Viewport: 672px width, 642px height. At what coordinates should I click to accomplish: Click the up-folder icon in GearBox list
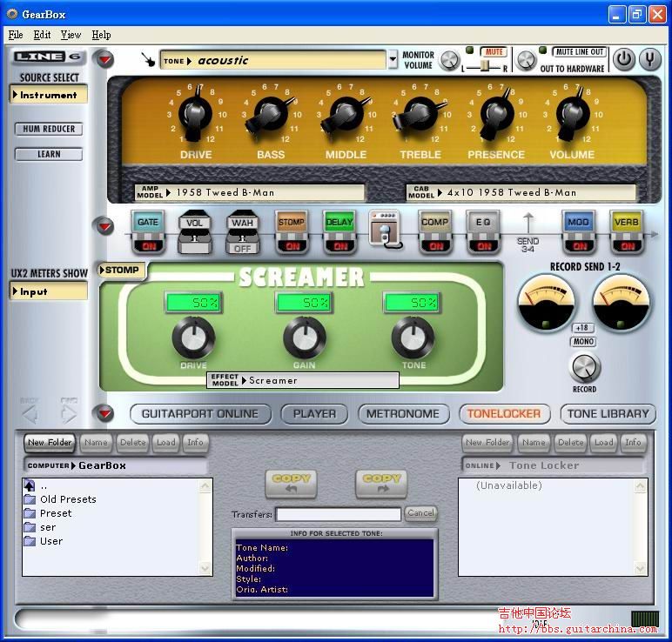click(x=30, y=485)
